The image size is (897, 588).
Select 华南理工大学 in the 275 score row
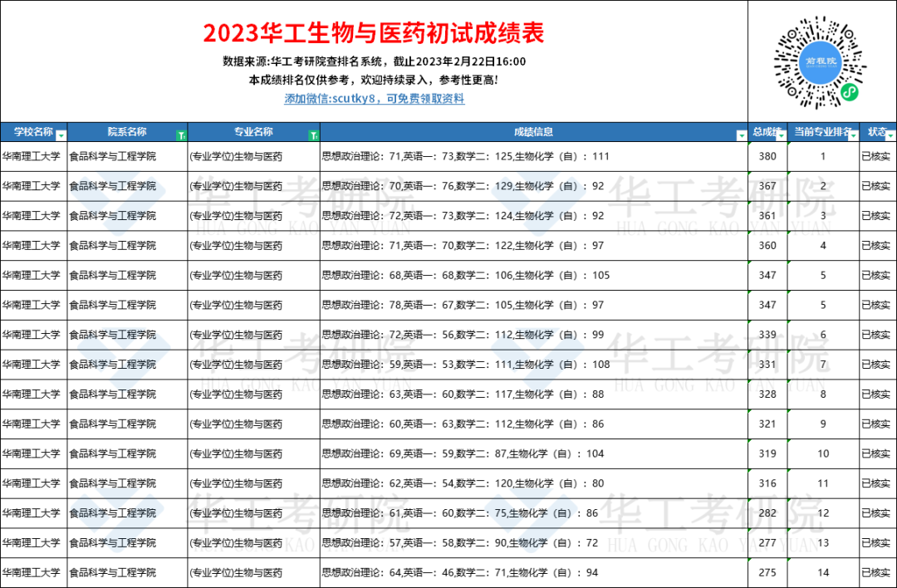point(34,572)
